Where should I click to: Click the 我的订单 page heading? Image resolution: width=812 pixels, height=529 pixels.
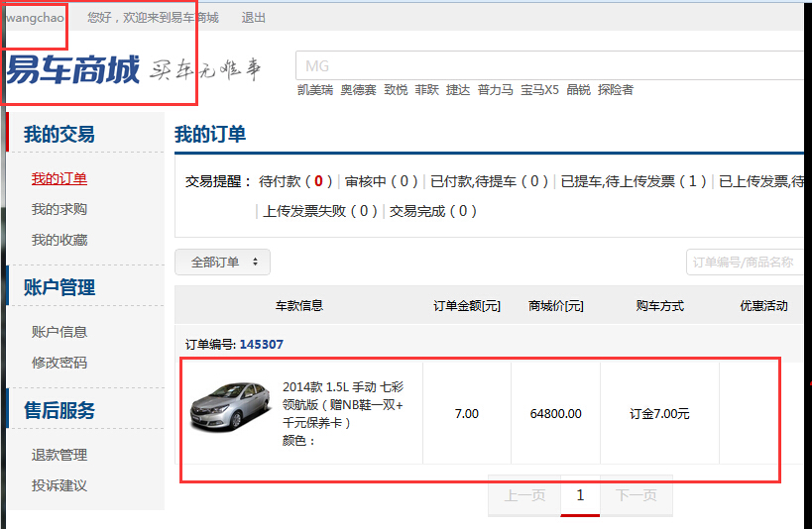click(x=210, y=134)
